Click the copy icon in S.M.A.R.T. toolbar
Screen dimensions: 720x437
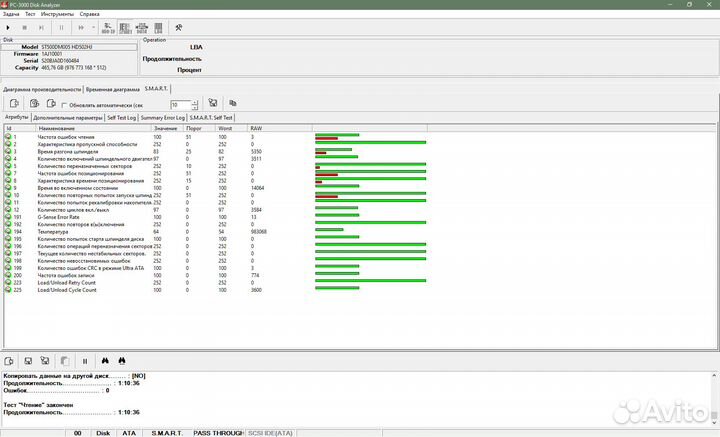coord(232,103)
